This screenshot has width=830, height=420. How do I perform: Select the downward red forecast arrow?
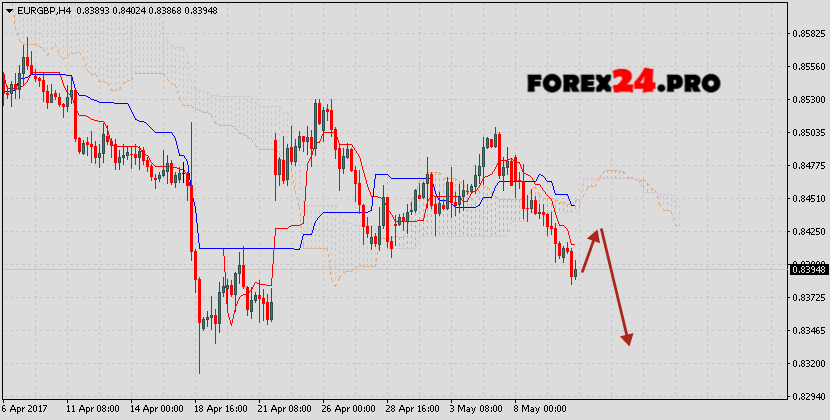[615, 290]
